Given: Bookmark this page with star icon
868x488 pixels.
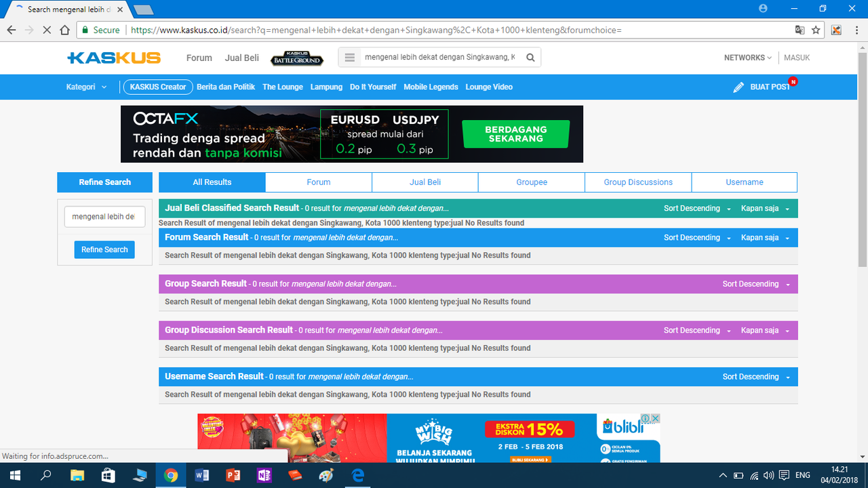Looking at the screenshot, I should 816,30.
